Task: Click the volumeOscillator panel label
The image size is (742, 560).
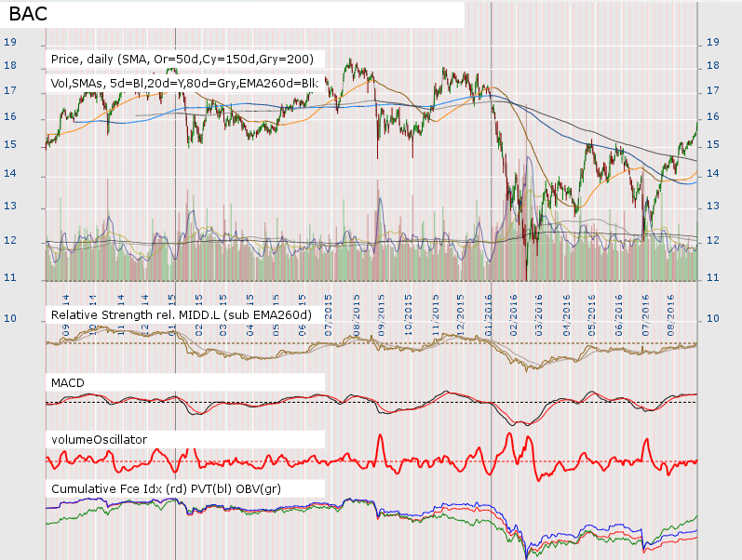Action: (99, 439)
